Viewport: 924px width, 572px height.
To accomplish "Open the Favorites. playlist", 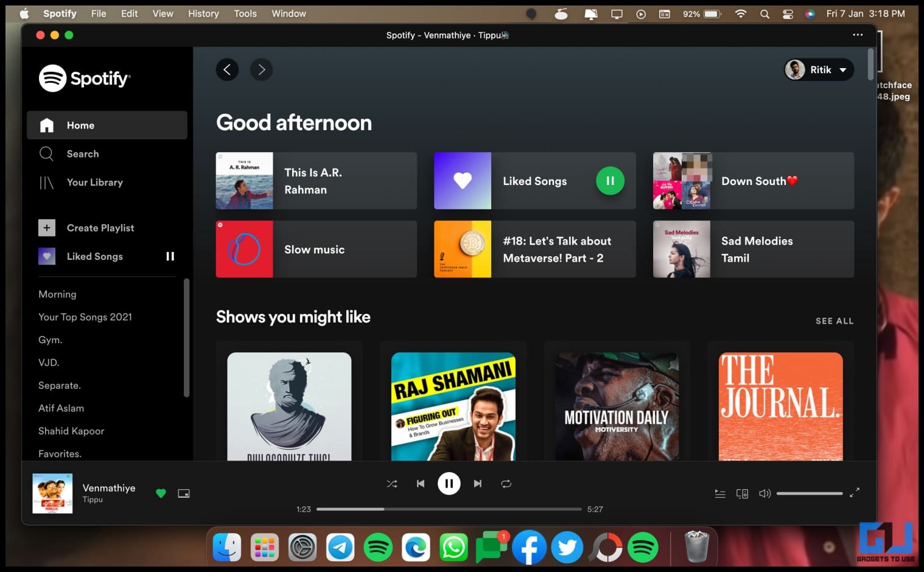I will pyautogui.click(x=60, y=454).
